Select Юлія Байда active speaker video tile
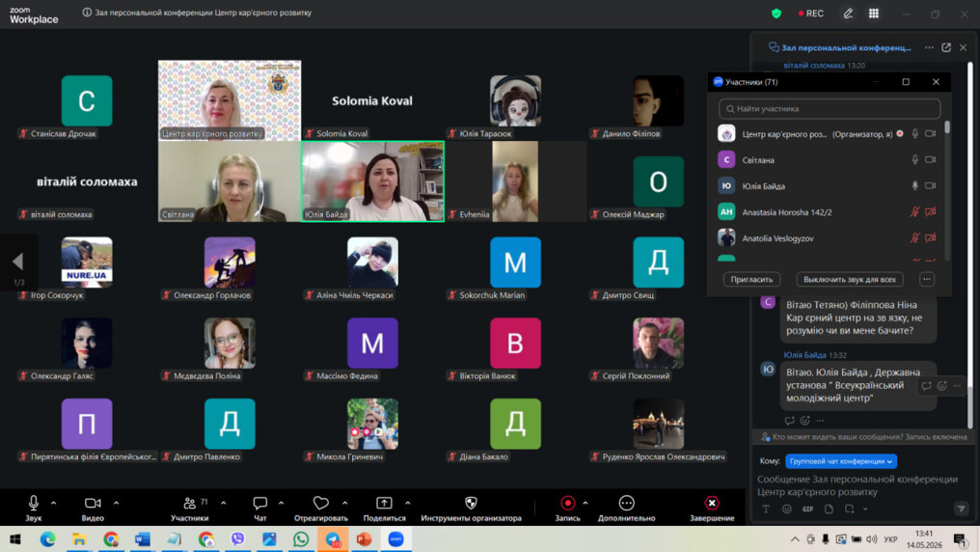The image size is (980, 552). coord(372,181)
